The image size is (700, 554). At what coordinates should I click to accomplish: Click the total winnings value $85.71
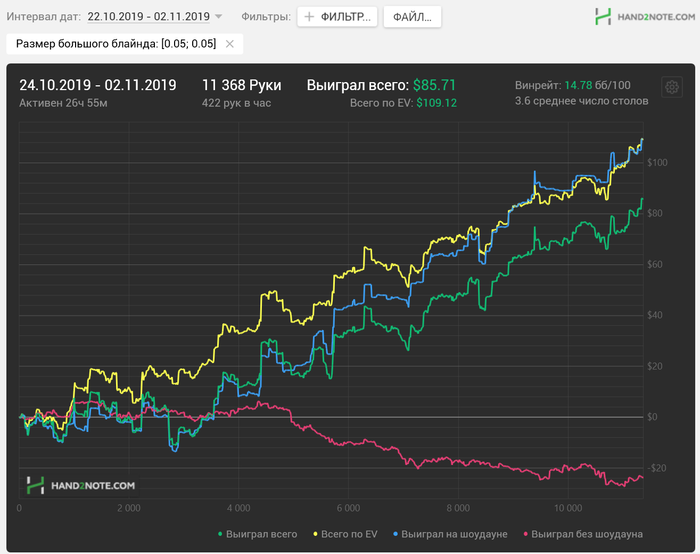(434, 85)
